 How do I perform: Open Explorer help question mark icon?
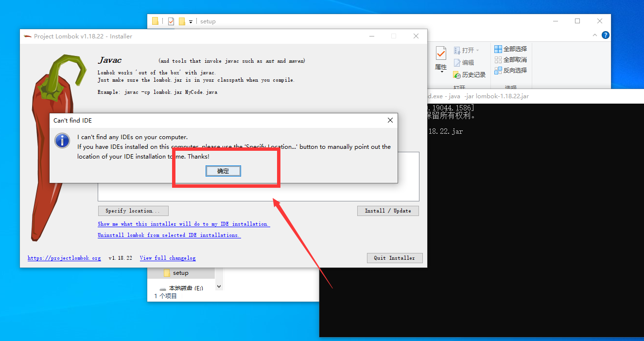point(605,35)
